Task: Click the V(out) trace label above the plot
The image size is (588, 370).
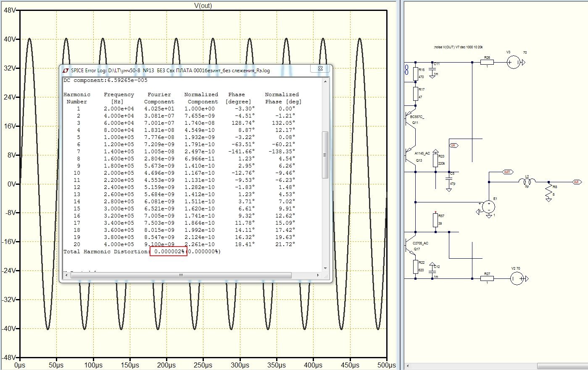Action: [x=203, y=5]
